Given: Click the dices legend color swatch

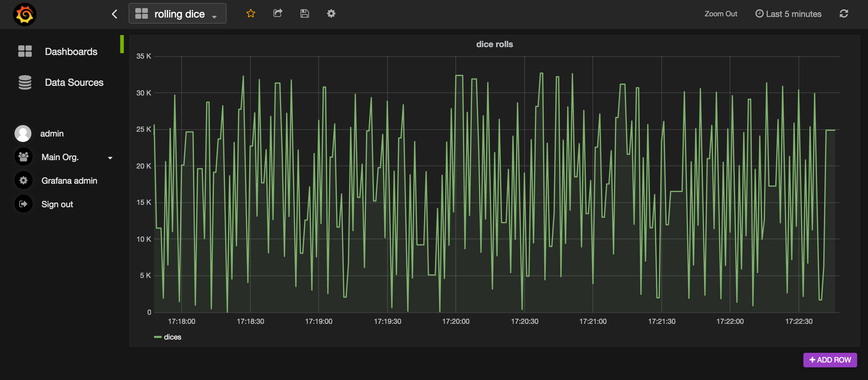Looking at the screenshot, I should [x=158, y=337].
